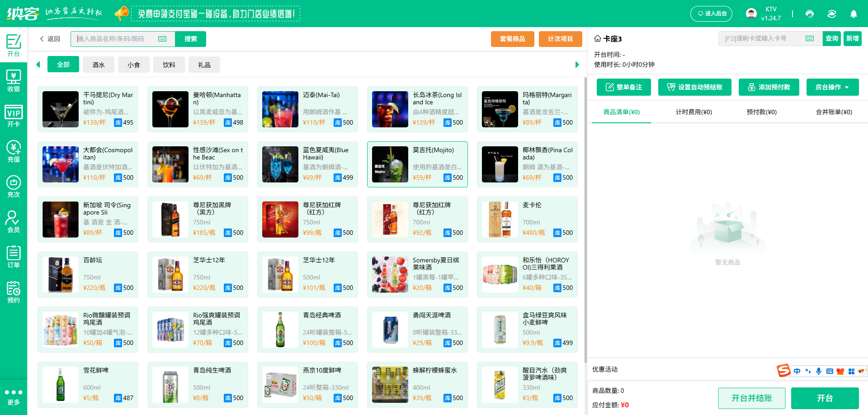868x415 pixels.
Task: Add 麦卡伦 whisky product card
Action: 527,219
